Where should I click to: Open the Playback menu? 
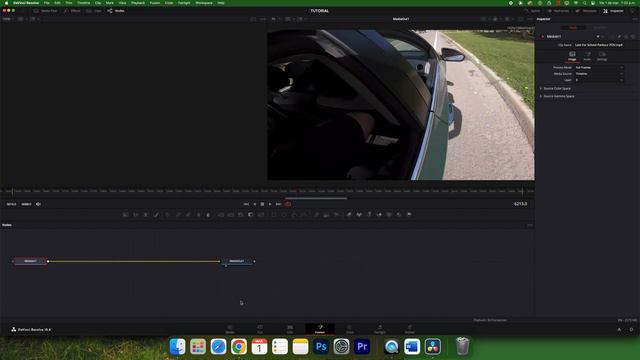click(x=138, y=3)
